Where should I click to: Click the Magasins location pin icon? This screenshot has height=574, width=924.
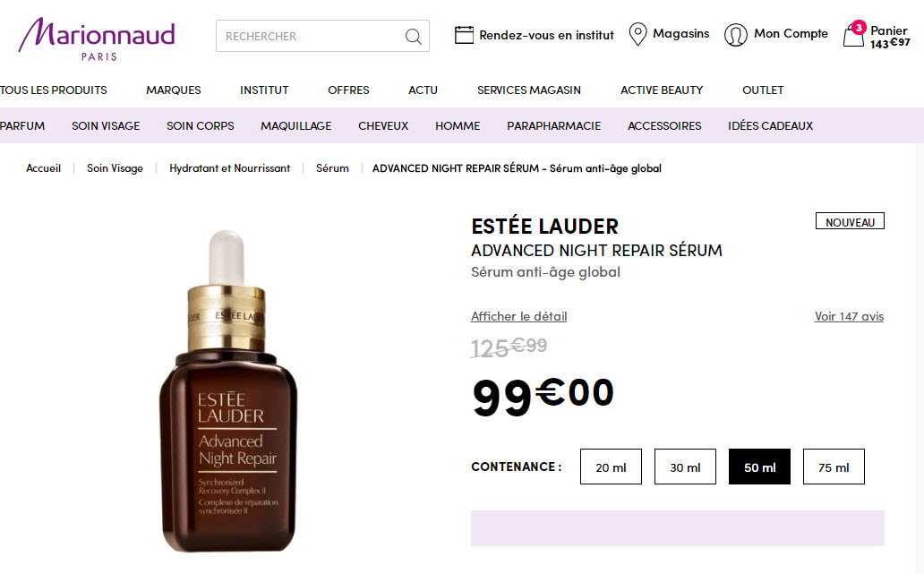(637, 34)
